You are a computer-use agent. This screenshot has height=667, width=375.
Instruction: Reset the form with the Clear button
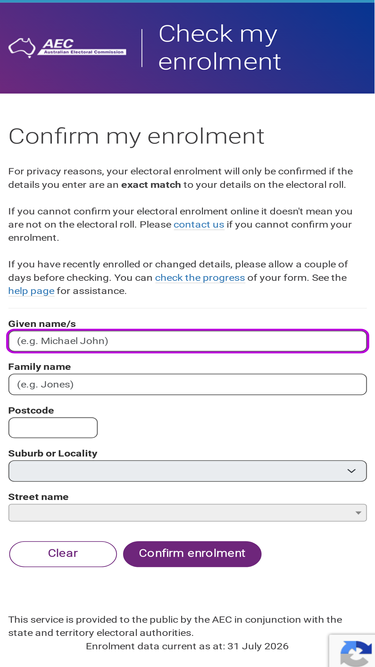(63, 553)
